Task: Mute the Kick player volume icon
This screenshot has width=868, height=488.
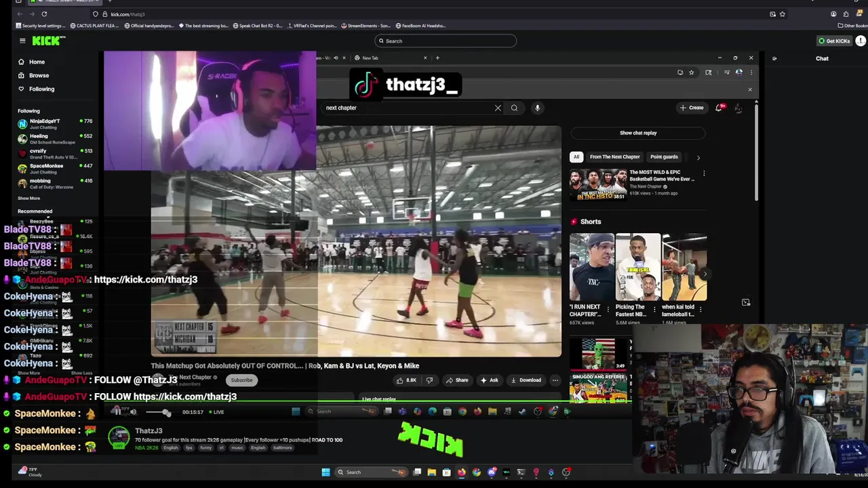Action: [x=133, y=412]
